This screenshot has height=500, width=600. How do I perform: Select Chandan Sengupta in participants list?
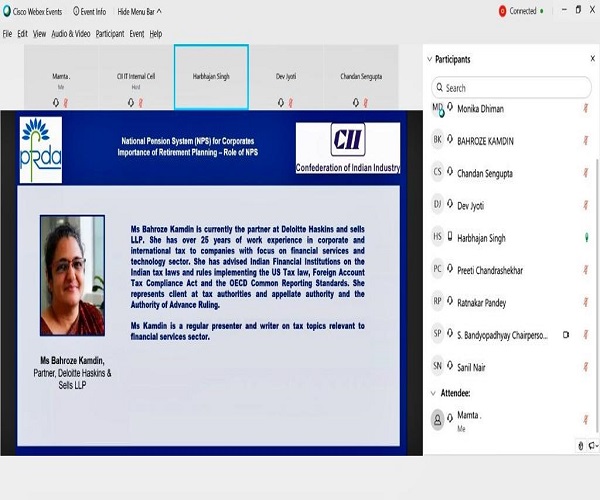tap(512, 173)
